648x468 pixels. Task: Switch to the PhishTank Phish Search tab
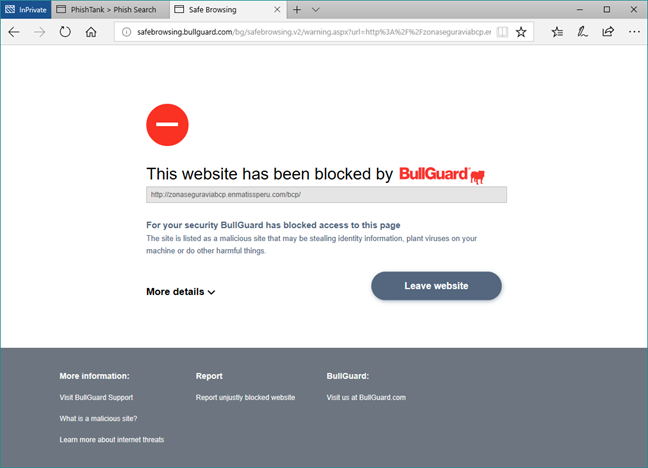pyautogui.click(x=110, y=10)
